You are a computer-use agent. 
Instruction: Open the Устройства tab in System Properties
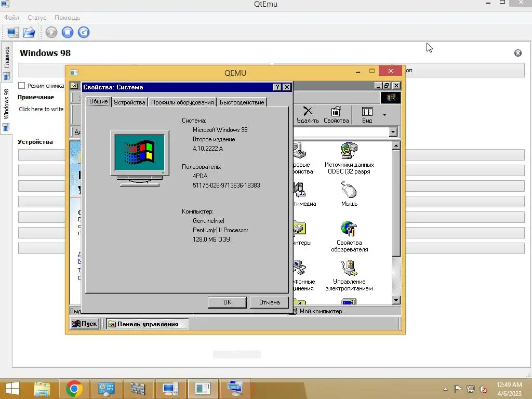pyautogui.click(x=129, y=102)
